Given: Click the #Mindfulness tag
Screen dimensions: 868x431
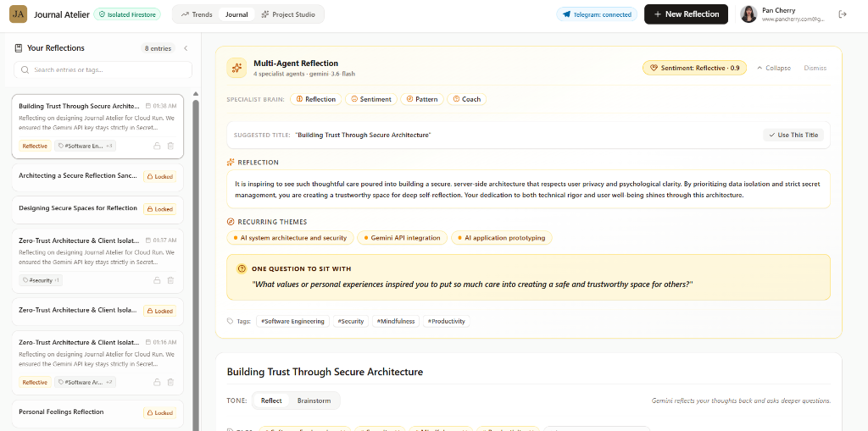Looking at the screenshot, I should coord(395,321).
